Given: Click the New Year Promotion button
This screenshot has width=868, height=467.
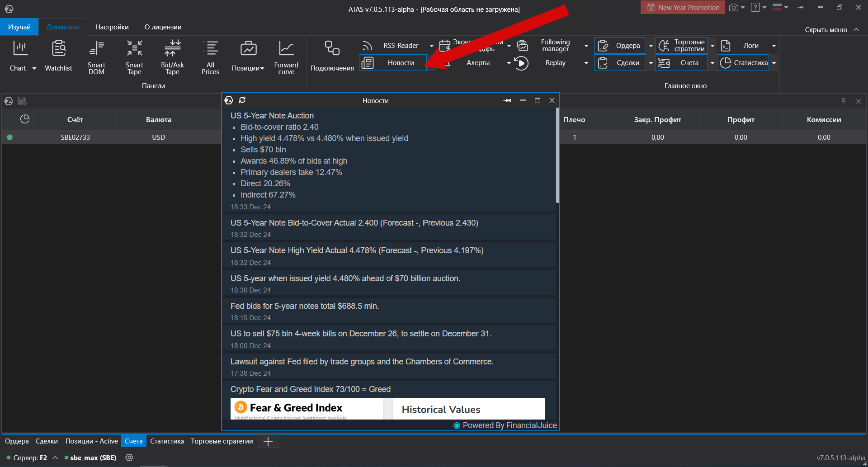Looking at the screenshot, I should pyautogui.click(x=683, y=8).
